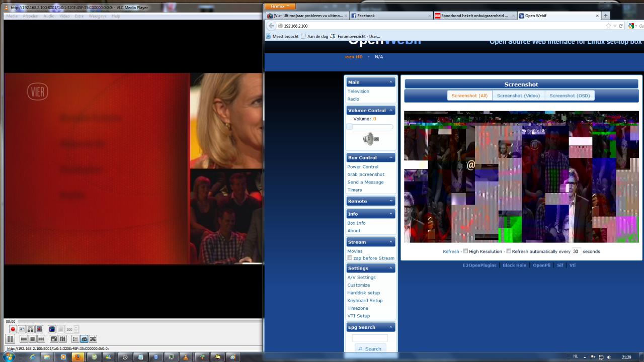Collapse the Main panel
The width and height of the screenshot is (644, 362).
tap(391, 82)
